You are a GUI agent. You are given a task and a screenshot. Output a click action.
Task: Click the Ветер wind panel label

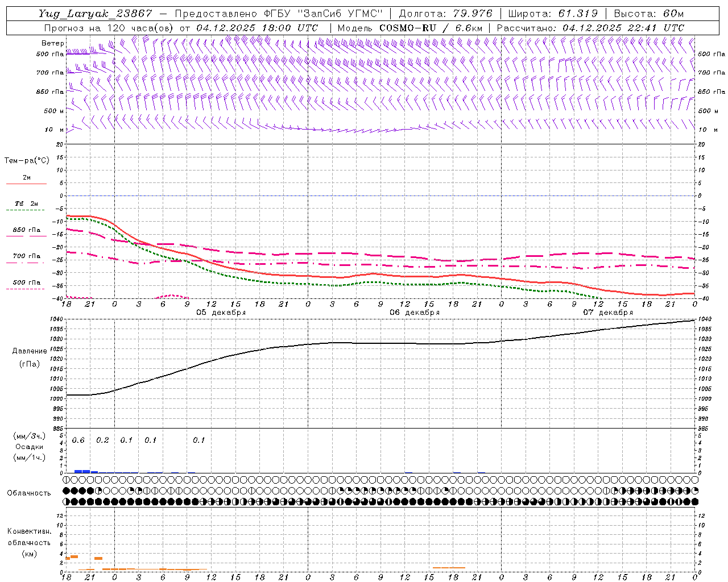tap(52, 43)
